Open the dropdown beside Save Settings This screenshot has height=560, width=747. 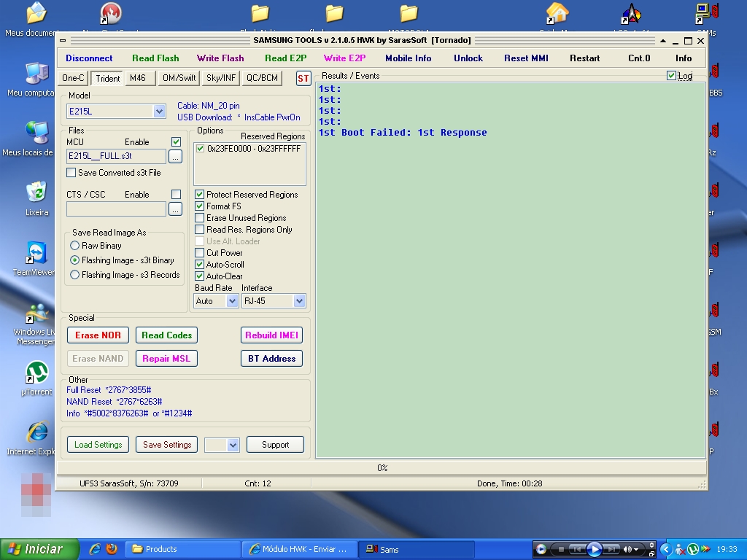point(233,445)
